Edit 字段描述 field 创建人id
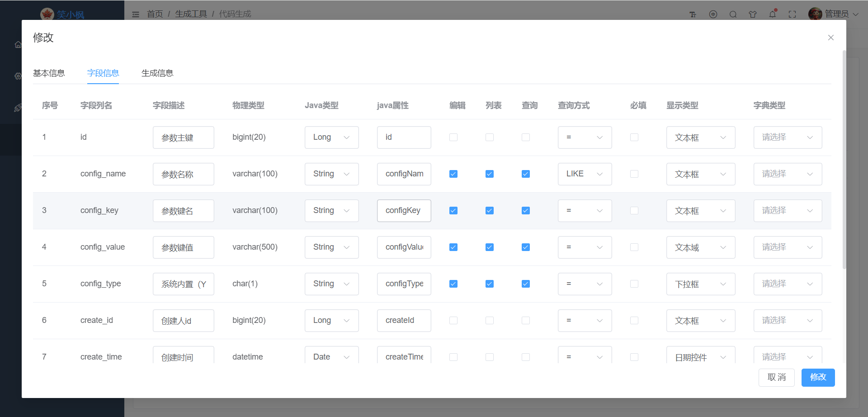Viewport: 868px width, 417px height. pyautogui.click(x=183, y=321)
